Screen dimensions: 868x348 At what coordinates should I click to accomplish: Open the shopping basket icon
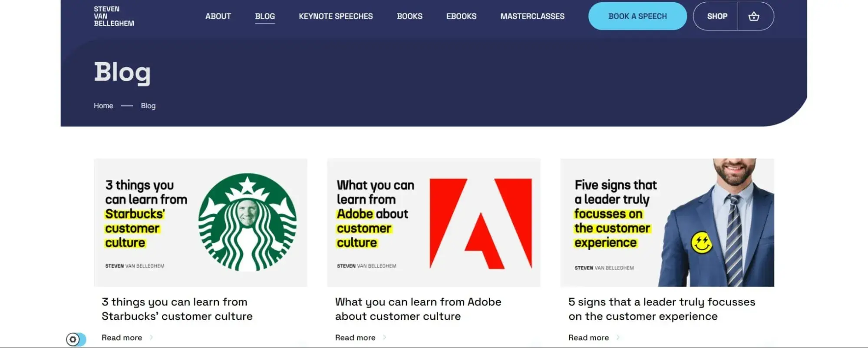click(x=754, y=17)
